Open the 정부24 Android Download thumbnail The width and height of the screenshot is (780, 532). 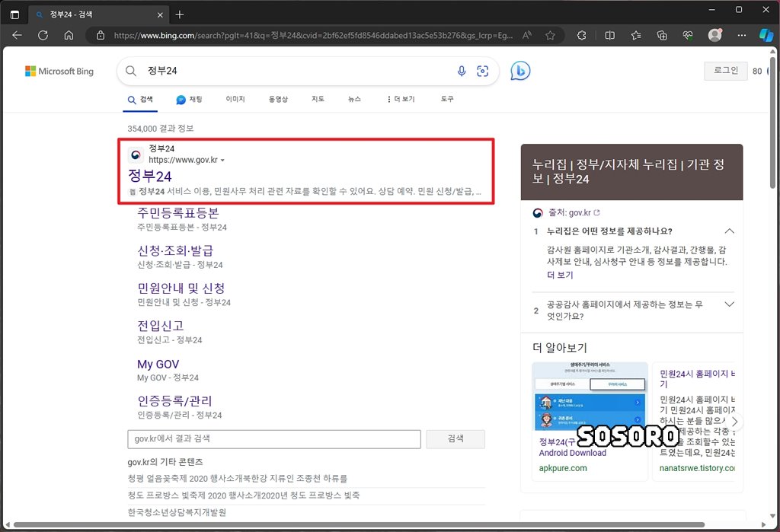590,396
